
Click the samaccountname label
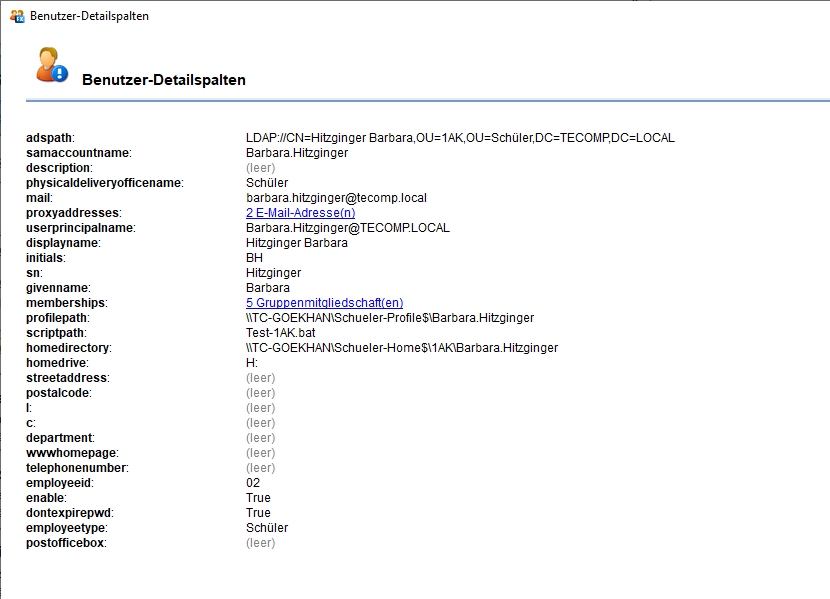pyautogui.click(x=79, y=153)
